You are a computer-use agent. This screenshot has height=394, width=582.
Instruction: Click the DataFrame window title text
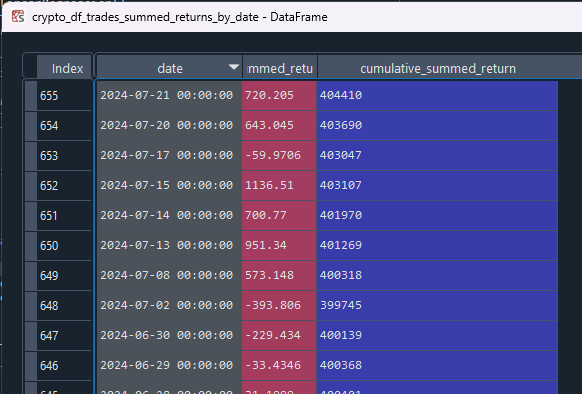(180, 17)
